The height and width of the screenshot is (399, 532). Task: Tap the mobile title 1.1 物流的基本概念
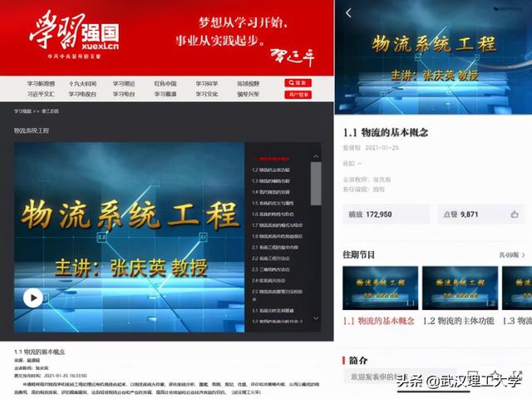tap(386, 132)
